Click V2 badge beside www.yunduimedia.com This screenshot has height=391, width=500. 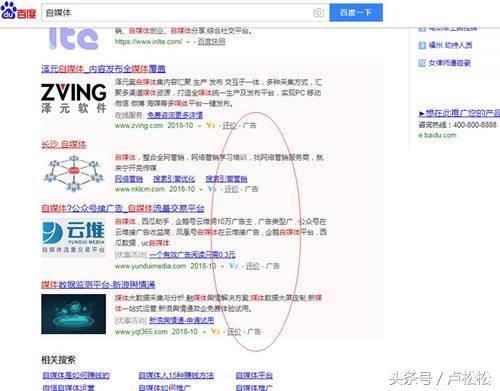pyautogui.click(x=234, y=266)
